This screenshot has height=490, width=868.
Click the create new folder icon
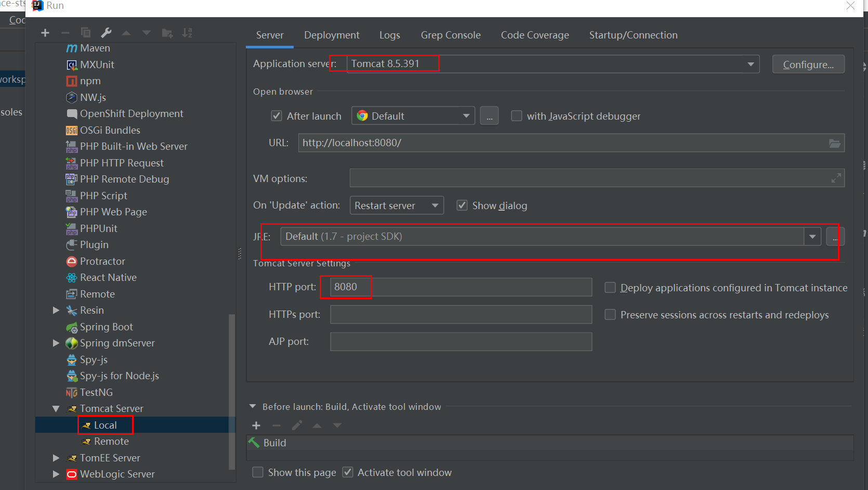[x=167, y=33]
